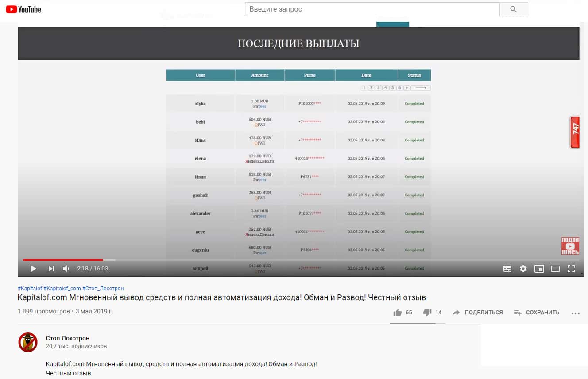The width and height of the screenshot is (588, 379).
Task: Click the YouTube logo to go home
Action: click(23, 9)
